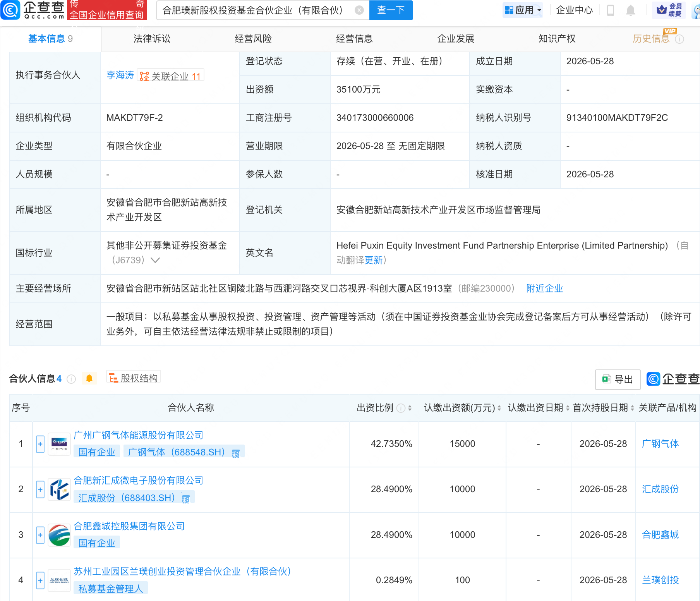Sort by 认缴出资日期 column arrows
The height and width of the screenshot is (601, 700).
[568, 408]
